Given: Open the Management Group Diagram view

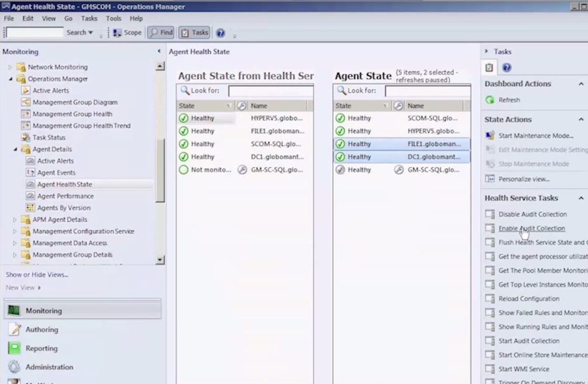Looking at the screenshot, I should tap(75, 102).
